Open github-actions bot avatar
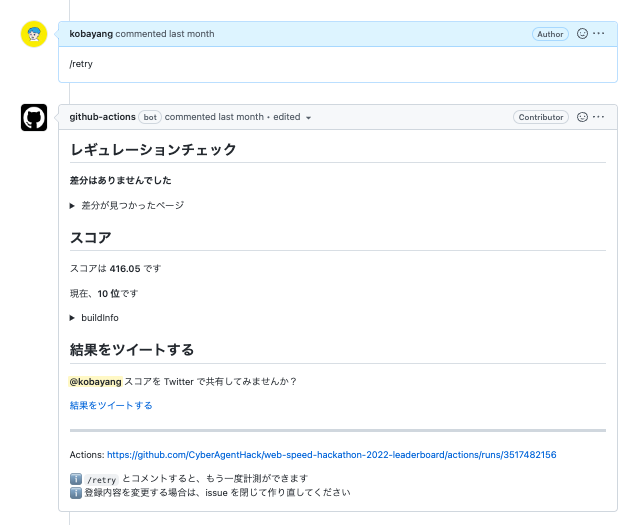The width and height of the screenshot is (631, 525). click(x=34, y=117)
